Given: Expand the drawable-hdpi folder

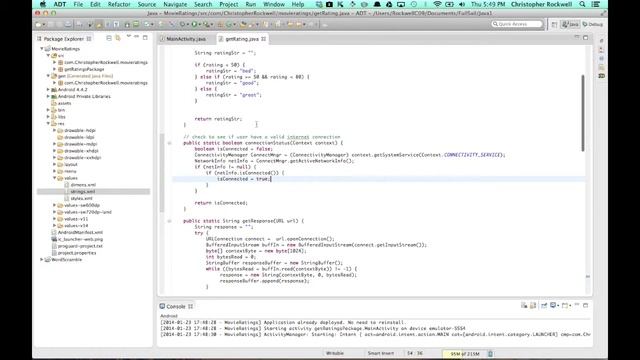Looking at the screenshot, I should pos(55,130).
